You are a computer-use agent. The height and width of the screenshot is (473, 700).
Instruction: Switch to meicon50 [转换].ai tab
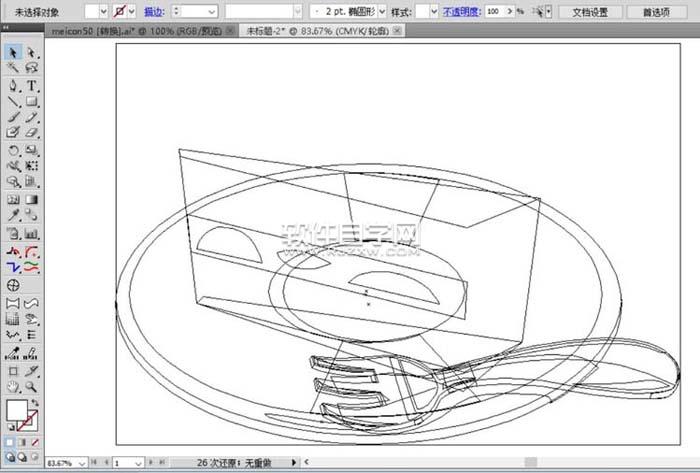137,31
